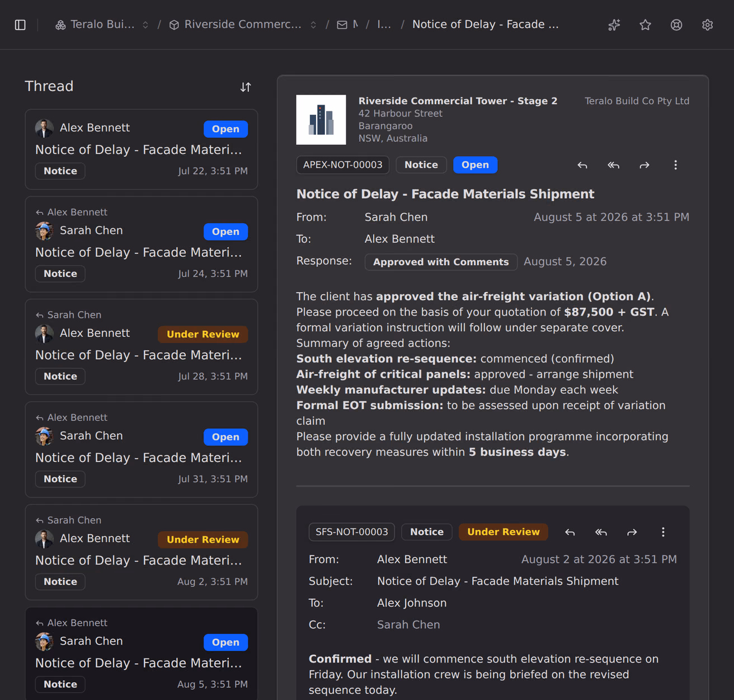Open Alex Bennett's Aug 2 thread message
The image size is (734, 700).
coord(142,552)
